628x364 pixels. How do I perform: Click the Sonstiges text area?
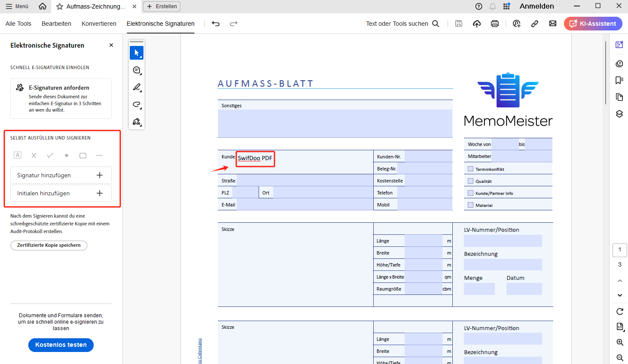335,123
